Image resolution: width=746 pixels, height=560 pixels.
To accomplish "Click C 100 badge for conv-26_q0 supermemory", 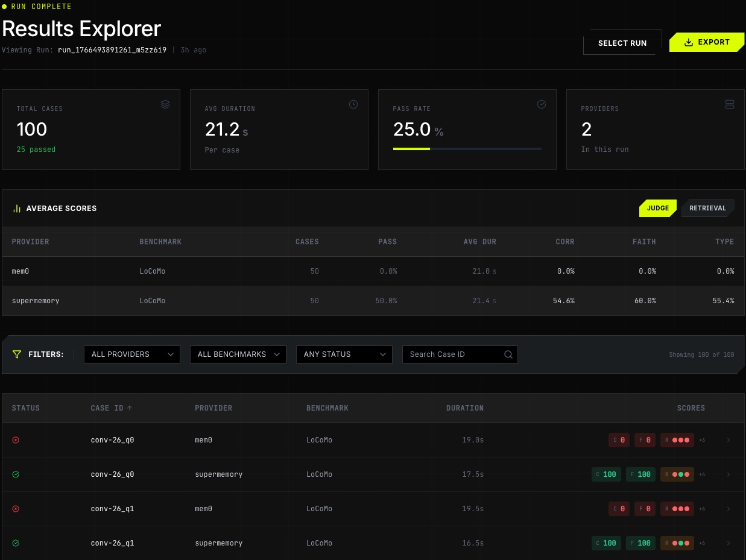I will click(x=606, y=474).
